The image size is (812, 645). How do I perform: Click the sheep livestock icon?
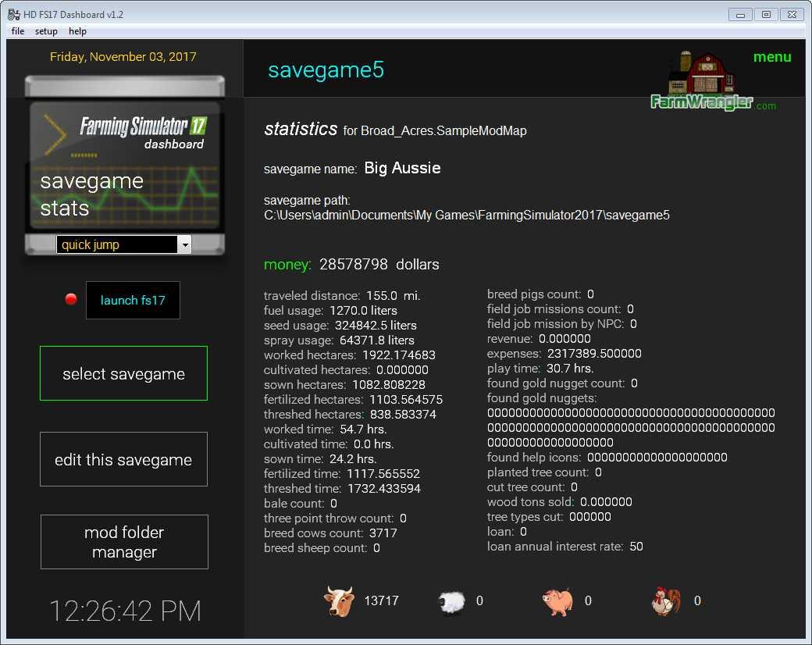(451, 602)
